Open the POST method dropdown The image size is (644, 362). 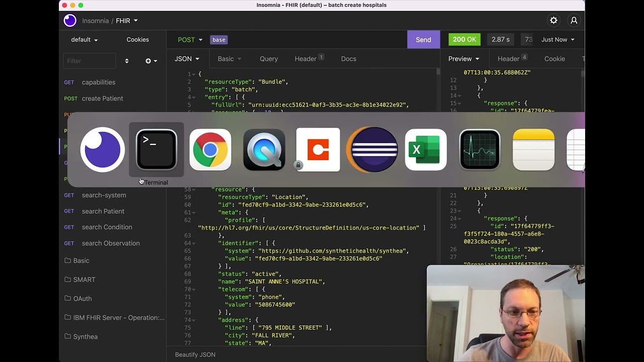click(190, 40)
